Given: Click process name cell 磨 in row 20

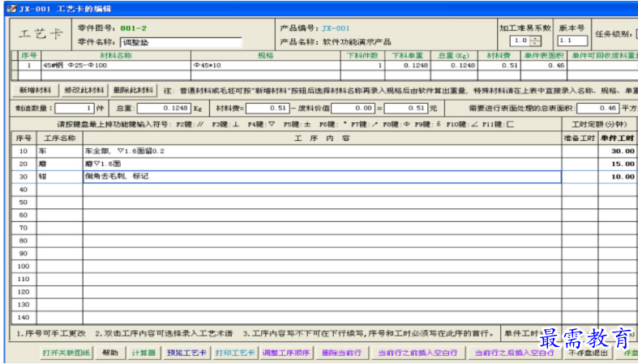Looking at the screenshot, I should [59, 164].
